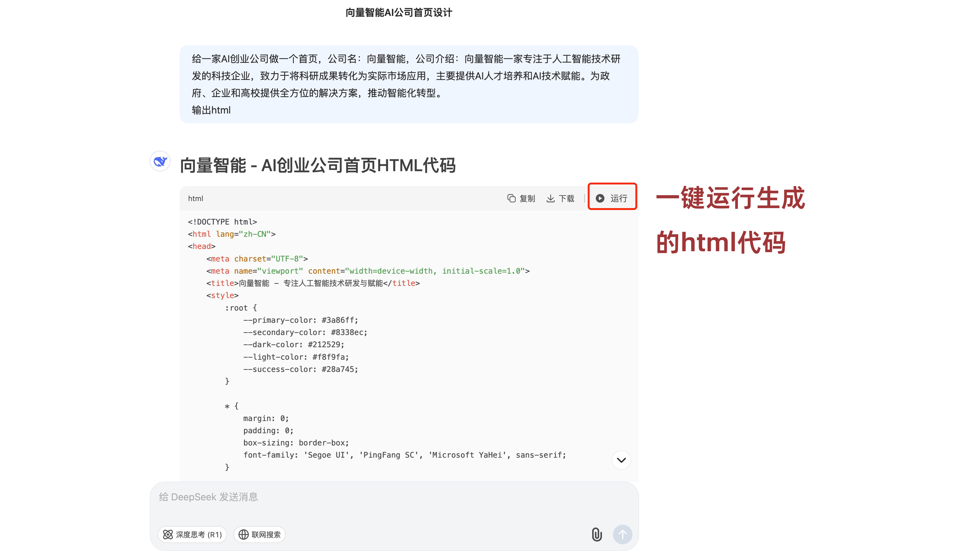Click the <style> tag line

pyautogui.click(x=222, y=295)
